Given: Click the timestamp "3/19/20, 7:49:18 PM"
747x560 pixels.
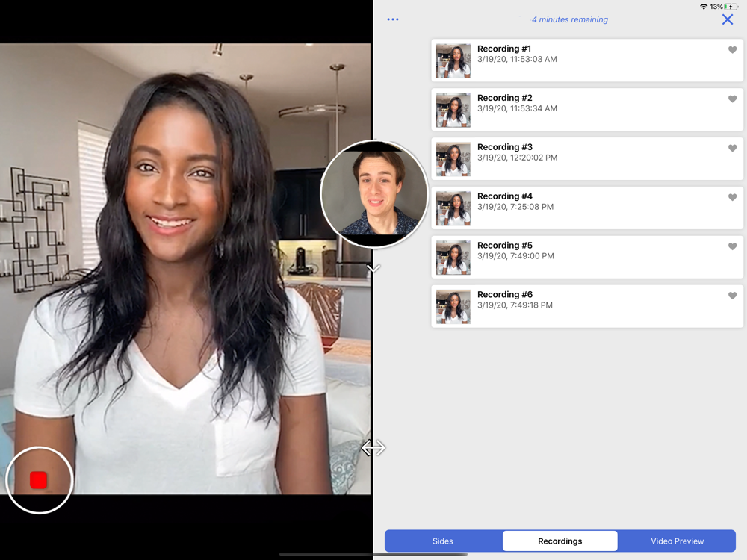Looking at the screenshot, I should click(x=515, y=305).
